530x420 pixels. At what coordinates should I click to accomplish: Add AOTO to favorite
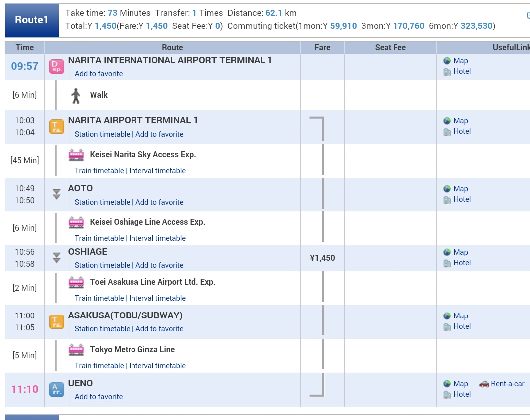pos(159,202)
